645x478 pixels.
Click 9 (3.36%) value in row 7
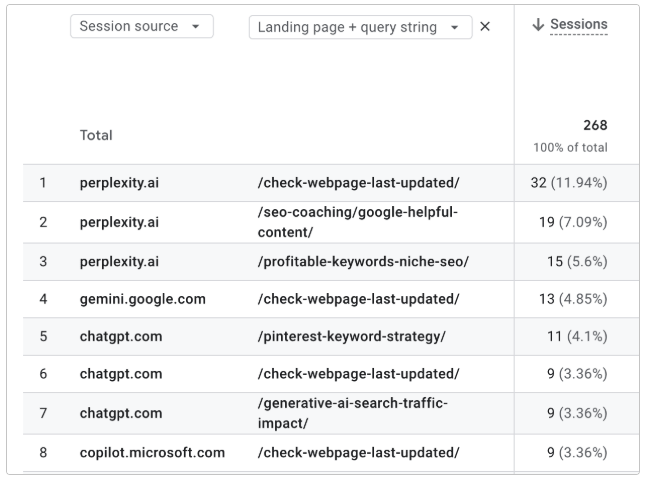click(x=577, y=413)
